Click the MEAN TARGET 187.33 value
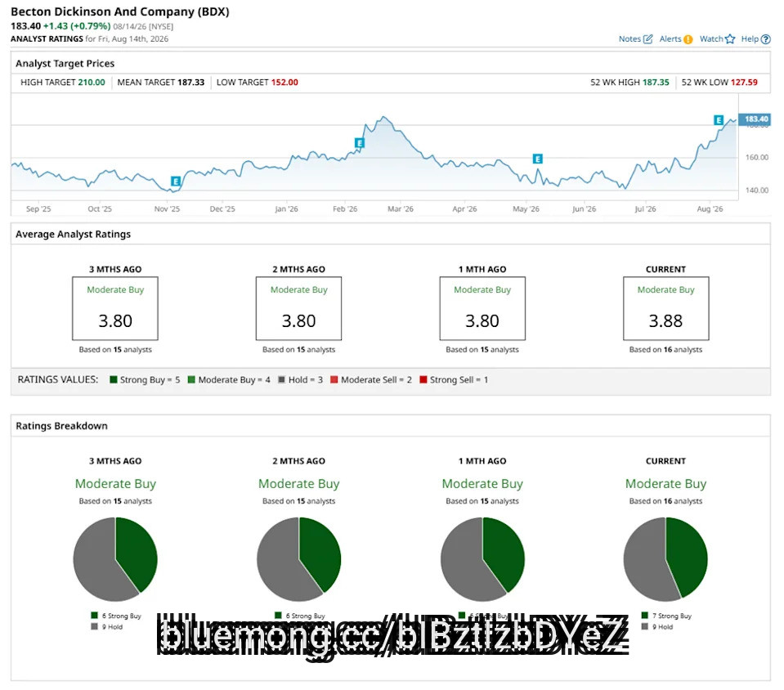 click(191, 83)
